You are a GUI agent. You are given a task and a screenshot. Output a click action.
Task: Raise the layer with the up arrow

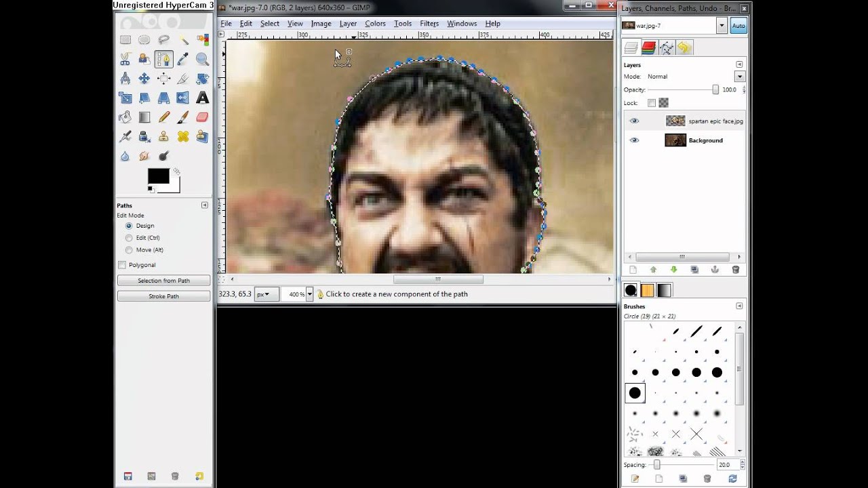coord(653,270)
